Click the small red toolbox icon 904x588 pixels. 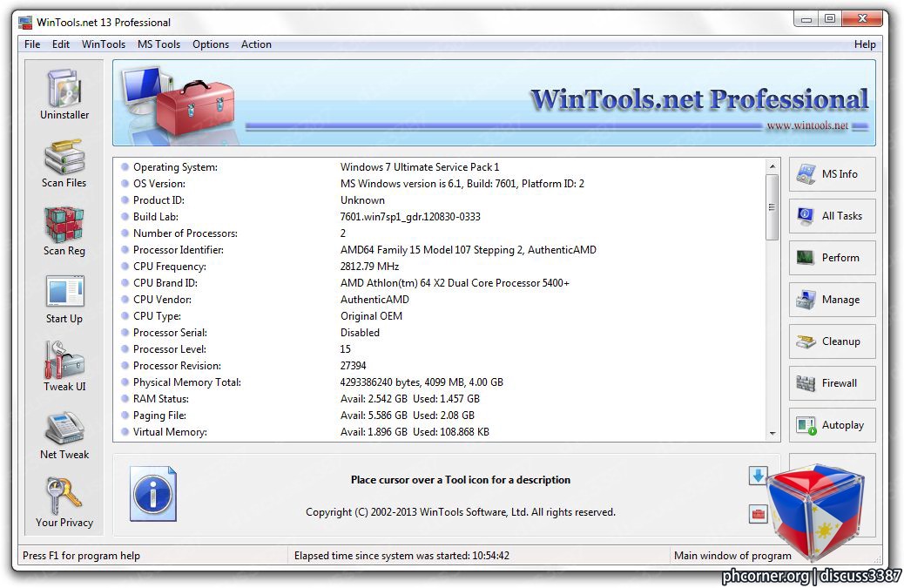(x=759, y=514)
